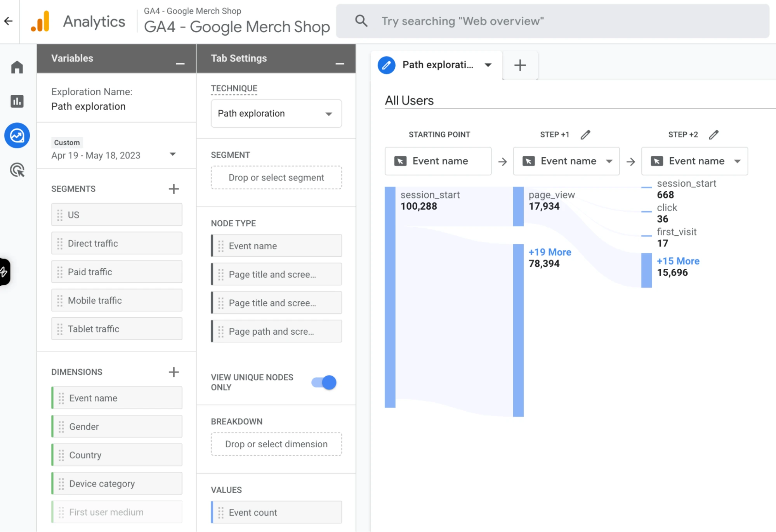The image size is (776, 532).
Task: Add a new dimension with plus
Action: tap(174, 372)
